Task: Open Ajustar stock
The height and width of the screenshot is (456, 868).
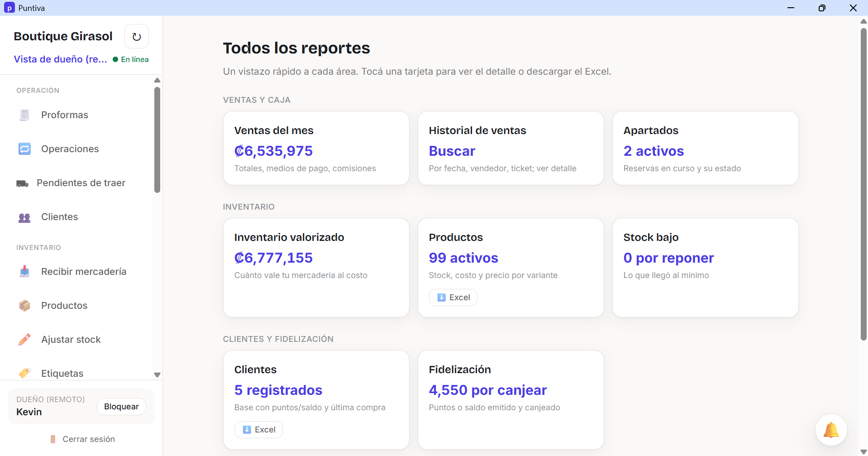Action: pos(77,340)
